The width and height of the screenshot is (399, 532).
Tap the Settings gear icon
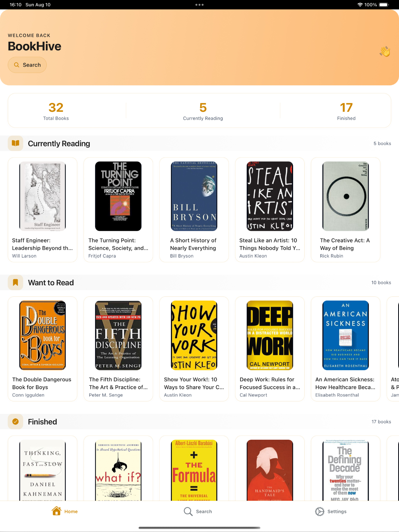(x=319, y=511)
